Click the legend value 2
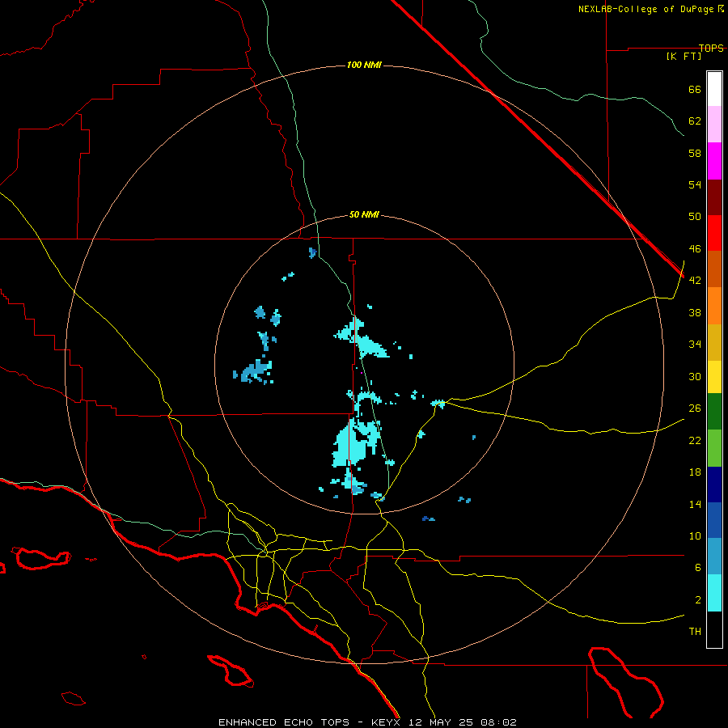The height and width of the screenshot is (728, 728). 698,600
